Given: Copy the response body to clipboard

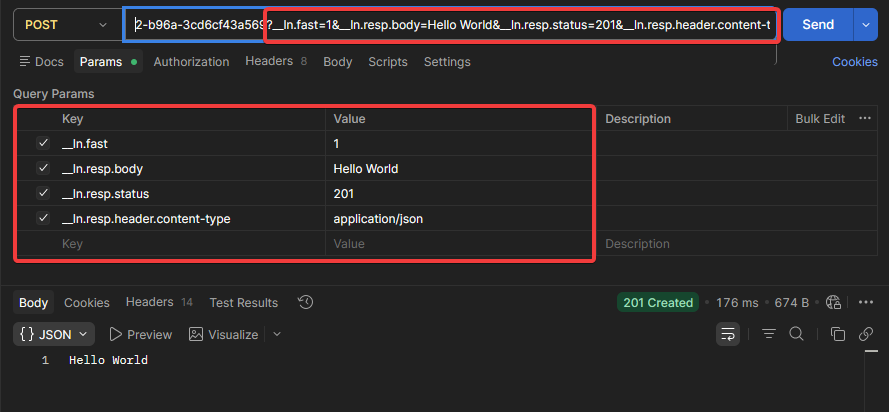Looking at the screenshot, I should [x=838, y=334].
